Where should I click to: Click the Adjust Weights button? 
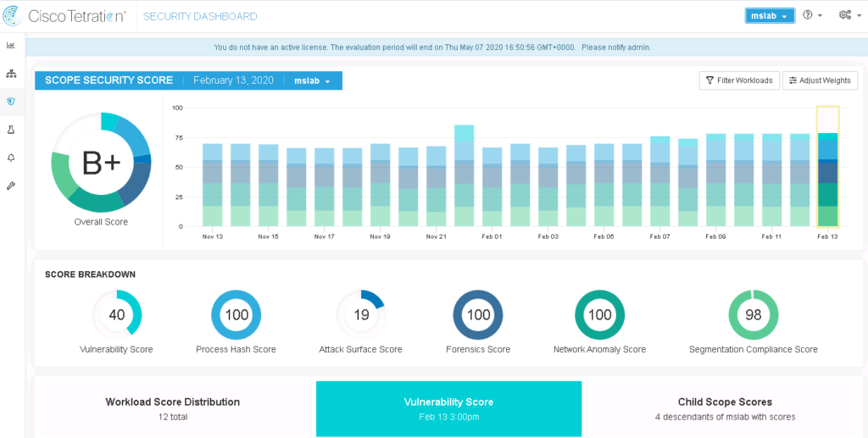(820, 80)
